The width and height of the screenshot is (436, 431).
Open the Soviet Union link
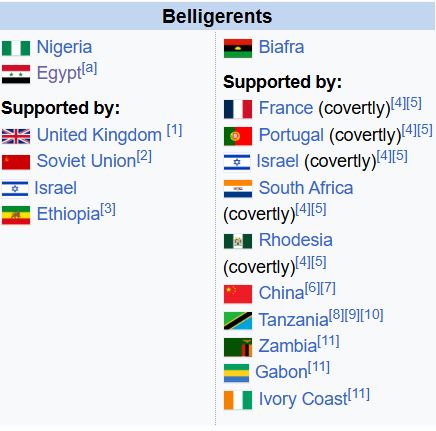(x=87, y=161)
